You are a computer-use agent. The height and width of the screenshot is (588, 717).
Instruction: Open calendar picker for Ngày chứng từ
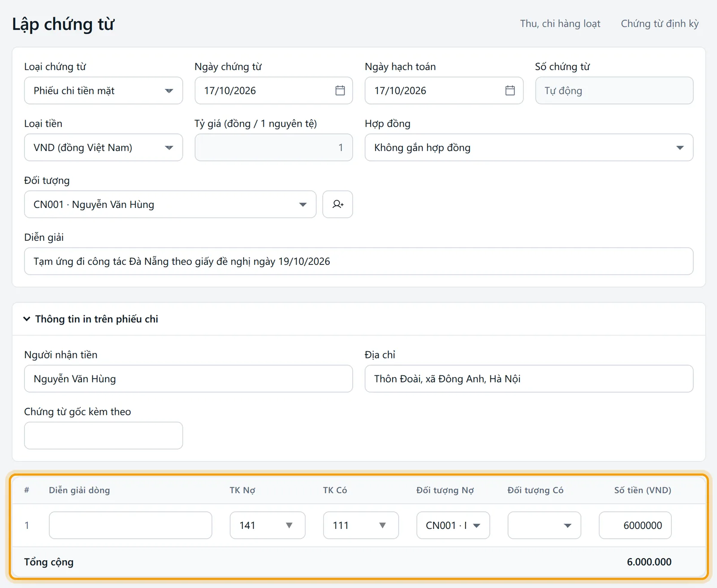(x=340, y=91)
